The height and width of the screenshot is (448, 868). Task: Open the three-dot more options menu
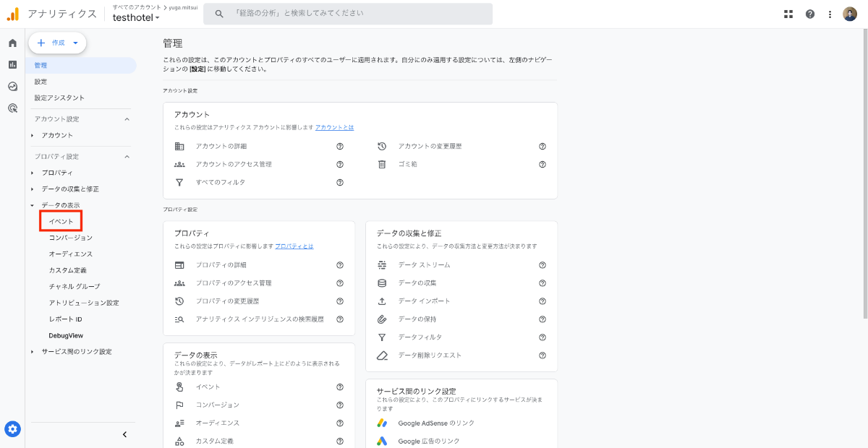(830, 14)
